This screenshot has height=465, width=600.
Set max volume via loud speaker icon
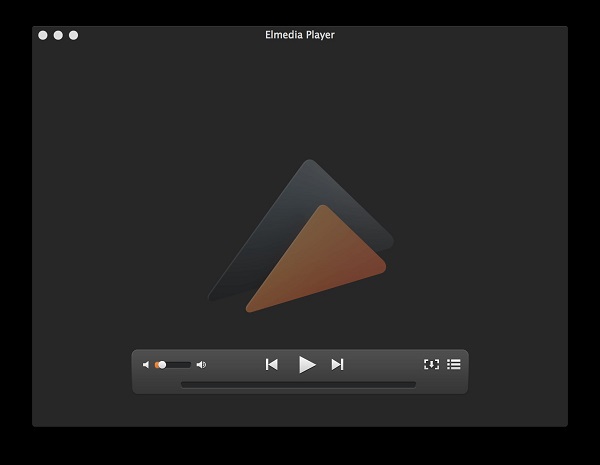pos(201,365)
